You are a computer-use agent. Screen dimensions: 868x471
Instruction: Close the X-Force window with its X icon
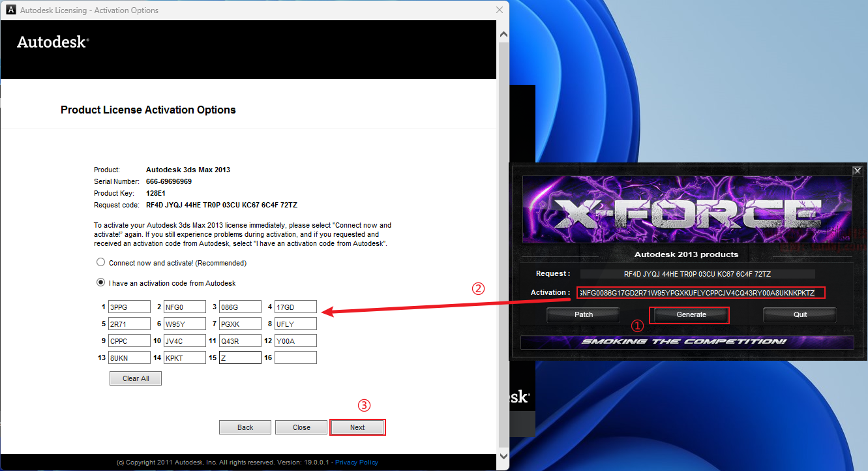coord(857,170)
